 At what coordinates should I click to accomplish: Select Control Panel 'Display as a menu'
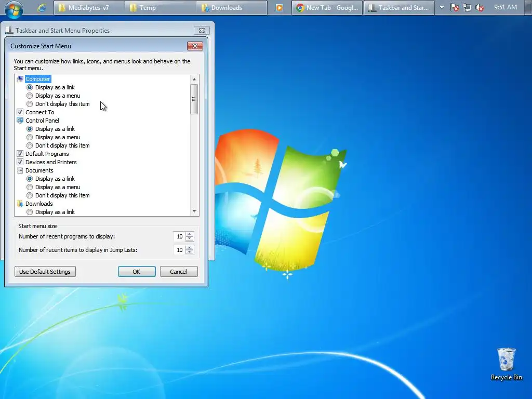click(x=30, y=137)
